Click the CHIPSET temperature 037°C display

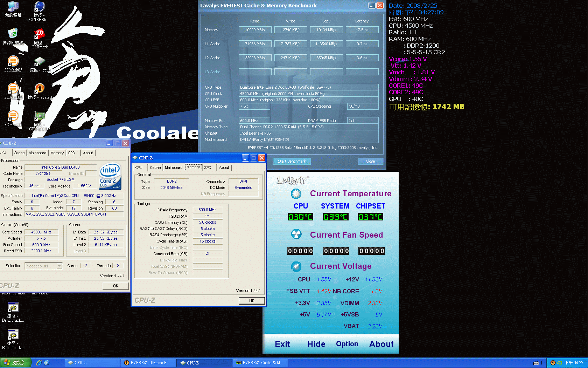point(370,217)
